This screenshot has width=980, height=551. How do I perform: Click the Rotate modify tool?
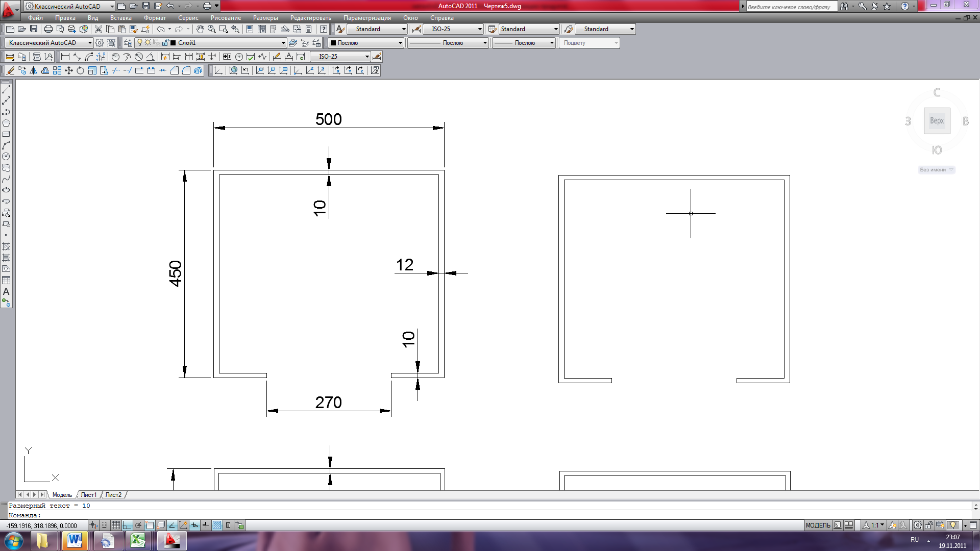coord(80,71)
